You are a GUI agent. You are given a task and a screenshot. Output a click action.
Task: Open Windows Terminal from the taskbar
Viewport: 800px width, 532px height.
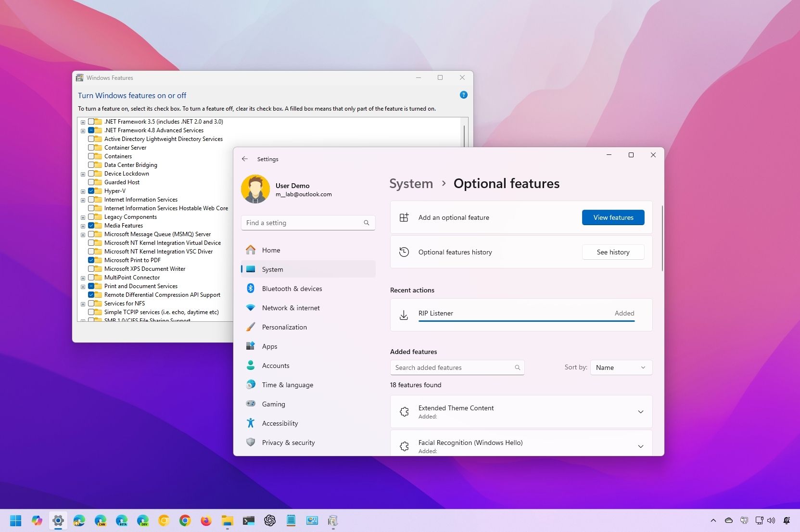(248, 520)
